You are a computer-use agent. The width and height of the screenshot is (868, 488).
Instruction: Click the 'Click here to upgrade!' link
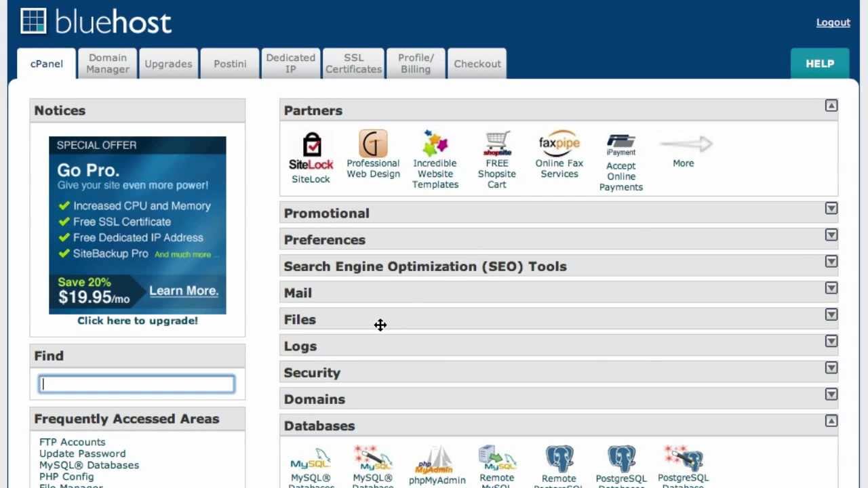coord(138,321)
